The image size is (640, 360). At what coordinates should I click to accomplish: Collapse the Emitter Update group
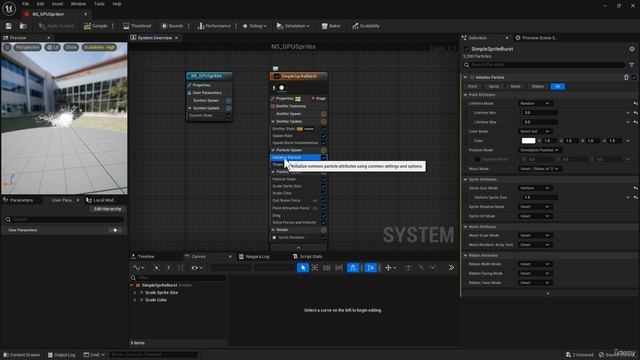point(273,122)
